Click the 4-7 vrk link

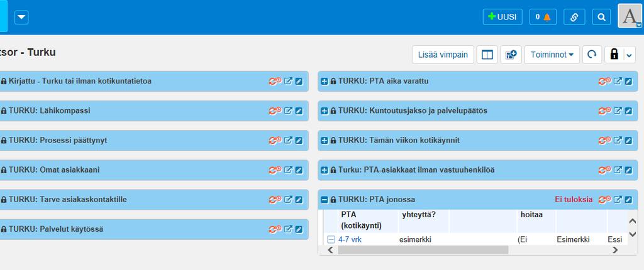click(x=350, y=240)
